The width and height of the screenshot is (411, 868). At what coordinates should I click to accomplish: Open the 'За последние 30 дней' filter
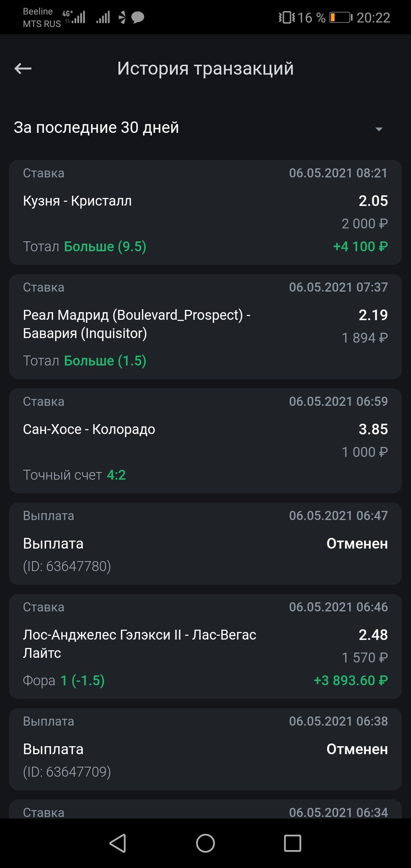coord(96,128)
